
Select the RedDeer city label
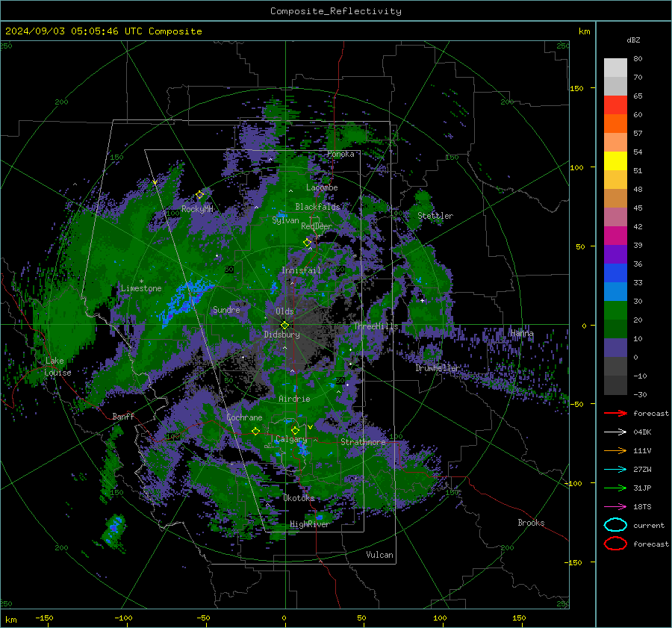pyautogui.click(x=317, y=226)
